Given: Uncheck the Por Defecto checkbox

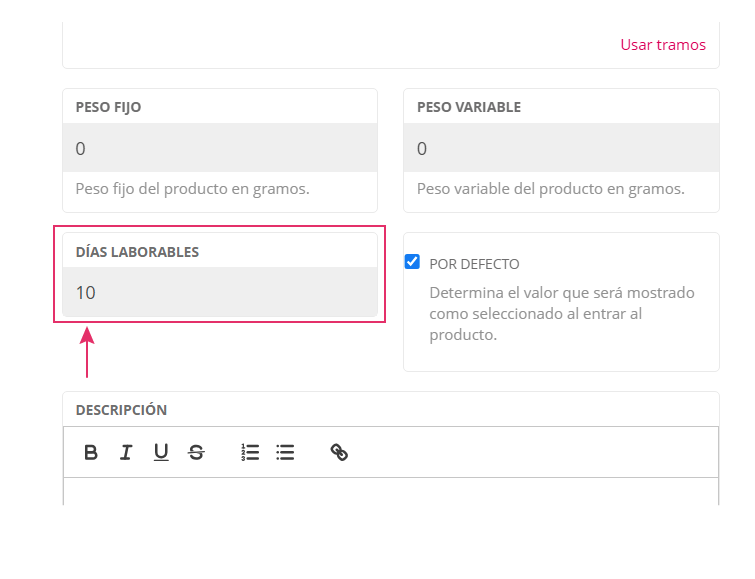Looking at the screenshot, I should coord(412,262).
